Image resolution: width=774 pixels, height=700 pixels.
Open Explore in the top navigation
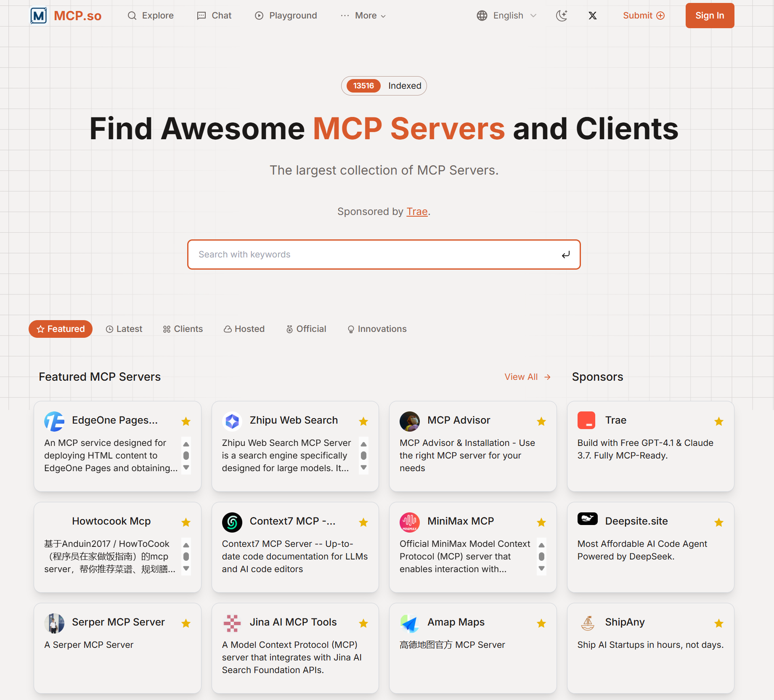151,16
